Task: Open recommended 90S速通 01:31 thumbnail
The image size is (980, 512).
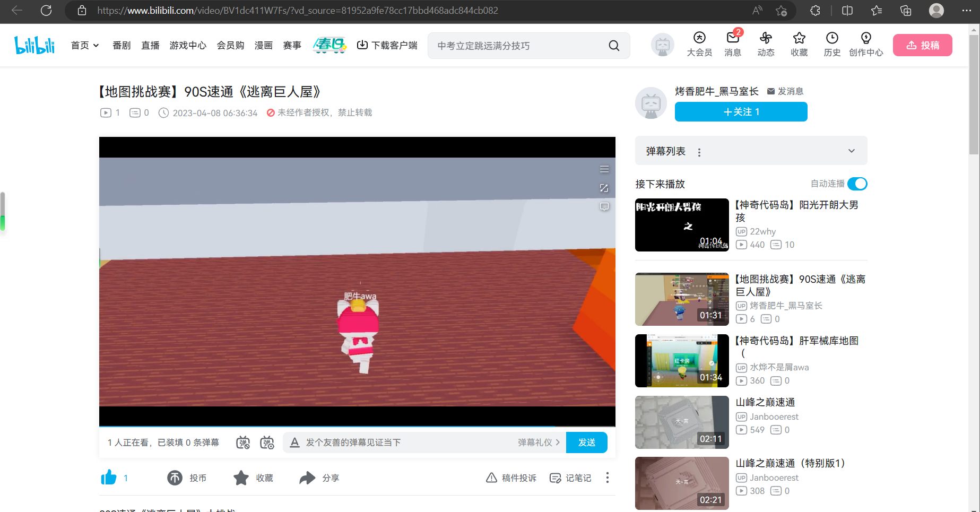Action: pos(682,299)
